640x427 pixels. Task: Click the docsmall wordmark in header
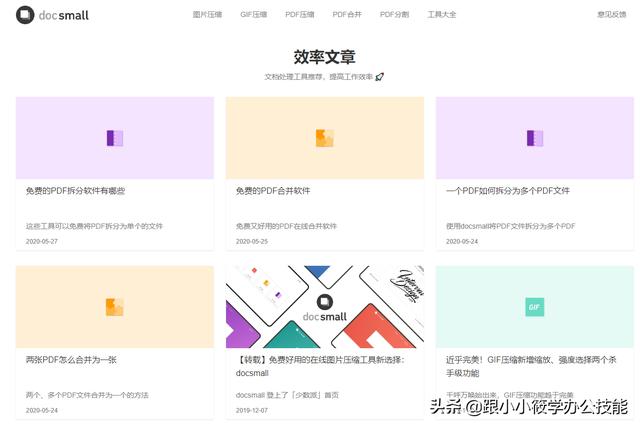(x=64, y=16)
